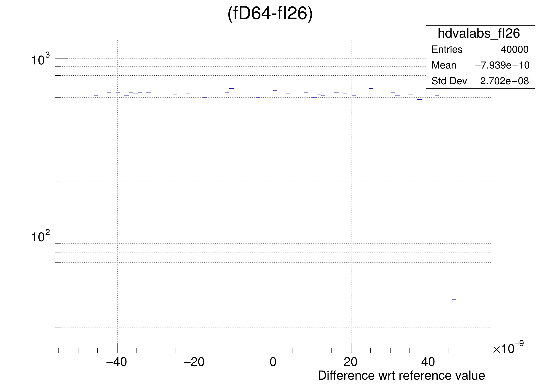Click the Std Dev label in stats box
546x392 pixels.
point(449,81)
